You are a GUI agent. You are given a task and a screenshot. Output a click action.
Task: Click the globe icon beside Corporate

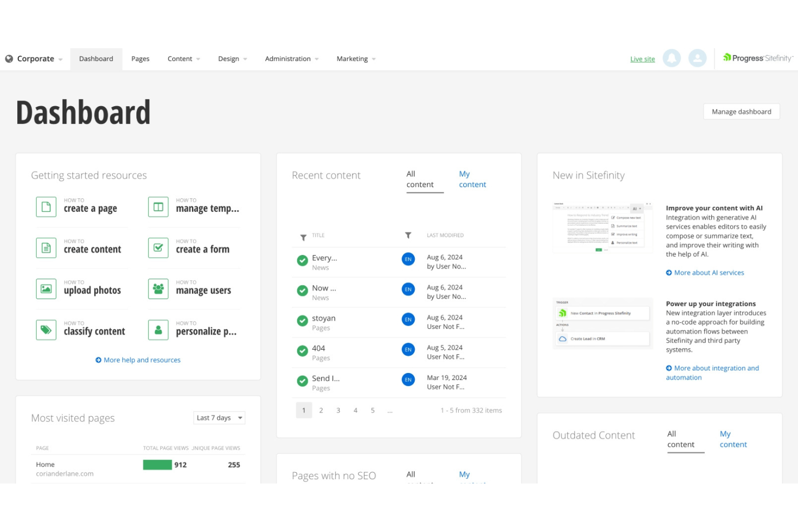(x=9, y=59)
